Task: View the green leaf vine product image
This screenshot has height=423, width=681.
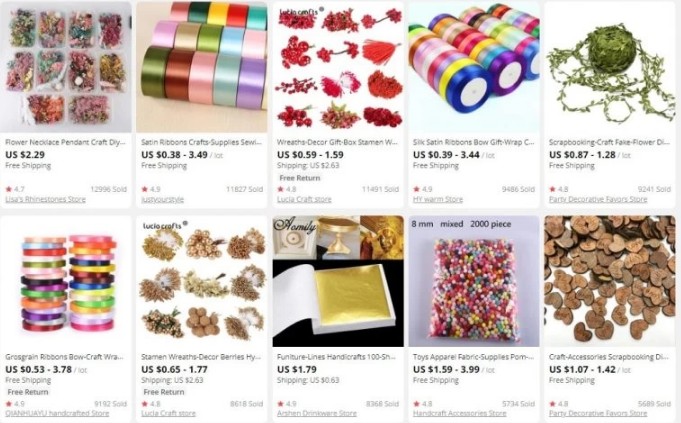Action: click(x=610, y=67)
